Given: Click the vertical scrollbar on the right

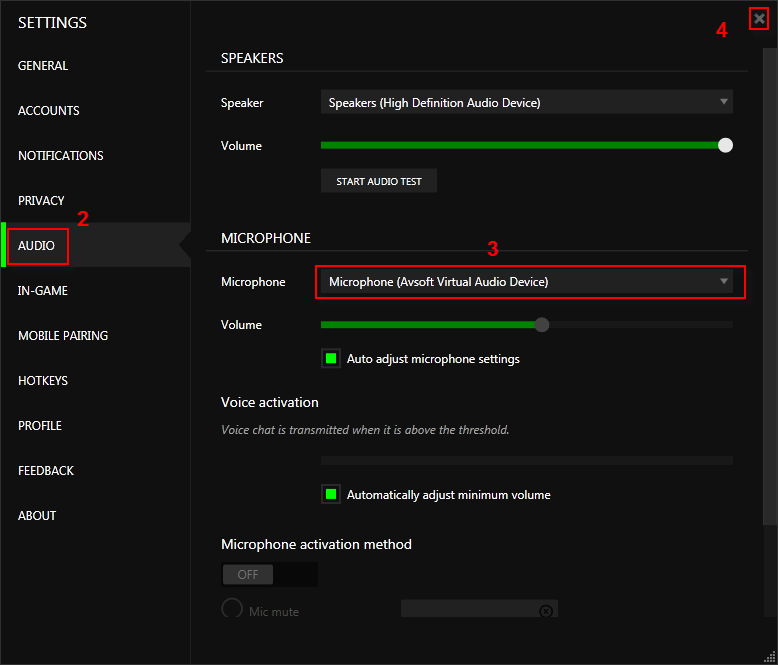Looking at the screenshot, I should pos(770,286).
